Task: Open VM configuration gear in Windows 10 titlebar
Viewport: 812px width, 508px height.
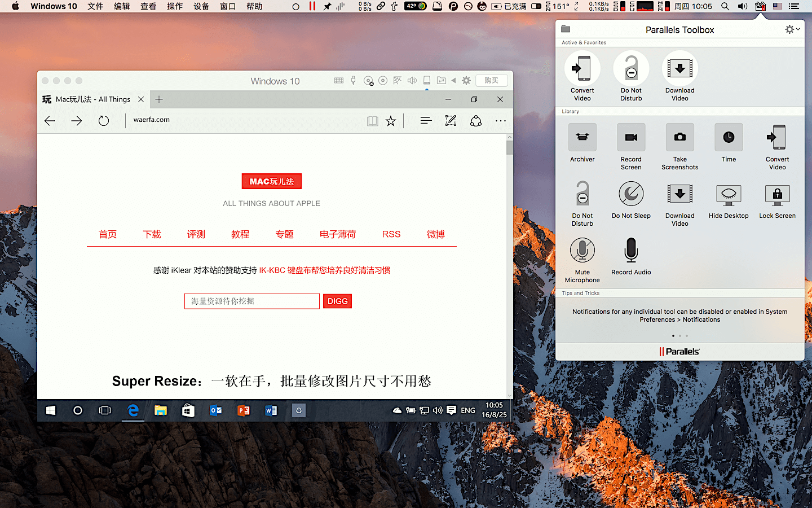Action: click(x=466, y=81)
